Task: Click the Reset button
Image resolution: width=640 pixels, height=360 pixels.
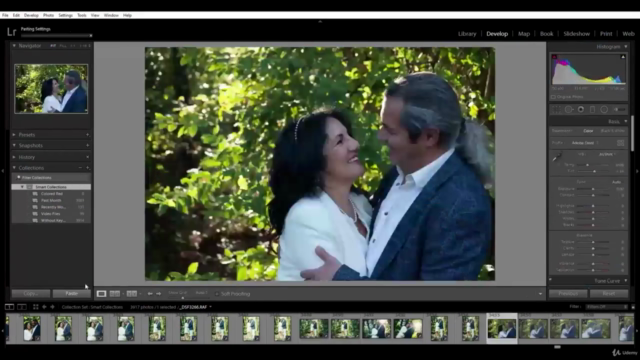Action: pos(609,293)
